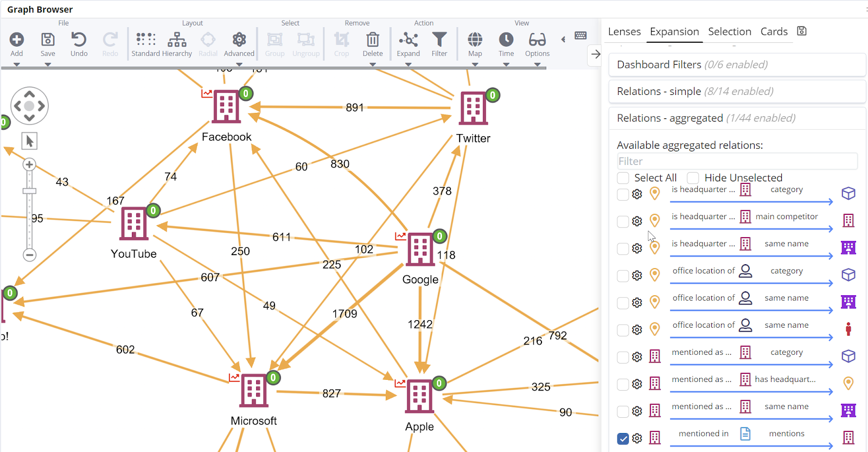The width and height of the screenshot is (868, 452).
Task: Click the YouTube company node
Action: coord(134,224)
